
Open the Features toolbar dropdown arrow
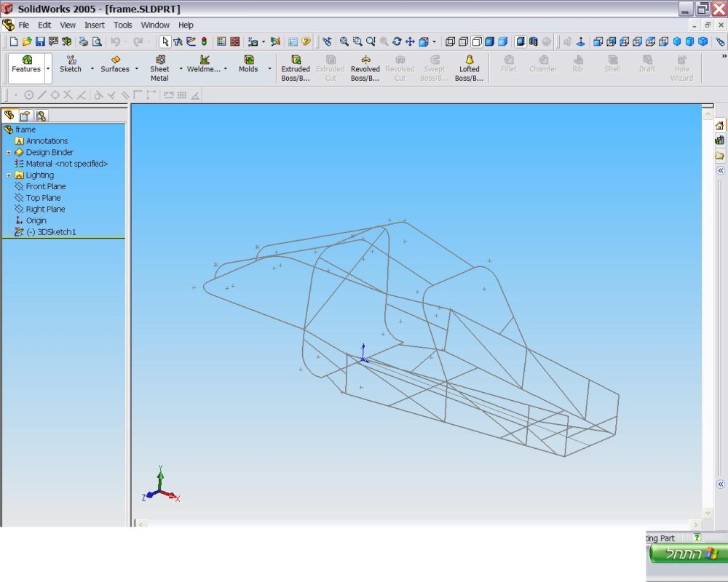click(49, 69)
